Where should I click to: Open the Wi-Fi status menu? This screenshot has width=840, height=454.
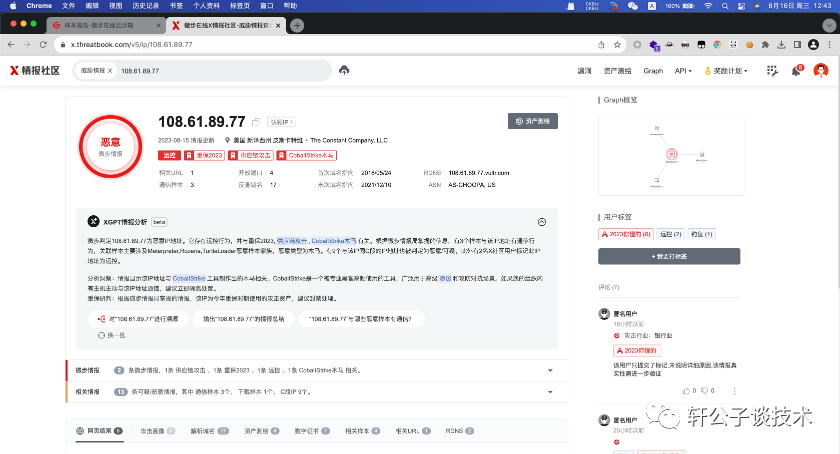tap(708, 6)
